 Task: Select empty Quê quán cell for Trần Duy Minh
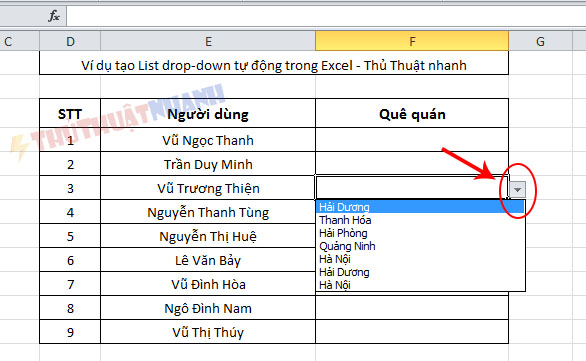412,164
